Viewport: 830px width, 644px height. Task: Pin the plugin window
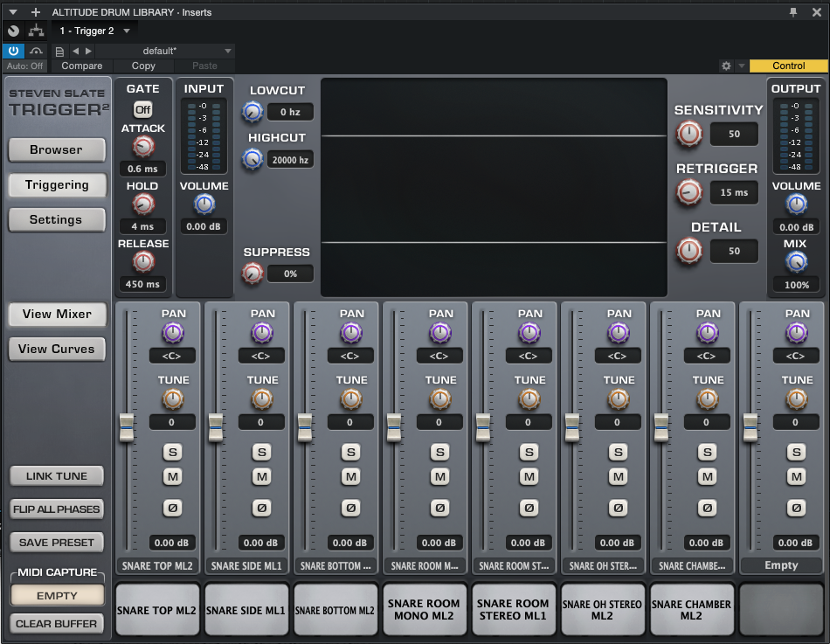click(793, 12)
